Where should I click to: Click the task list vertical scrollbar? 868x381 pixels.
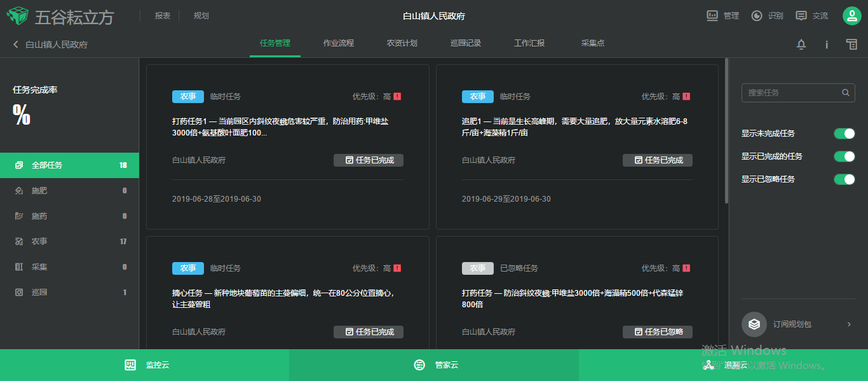(x=726, y=132)
